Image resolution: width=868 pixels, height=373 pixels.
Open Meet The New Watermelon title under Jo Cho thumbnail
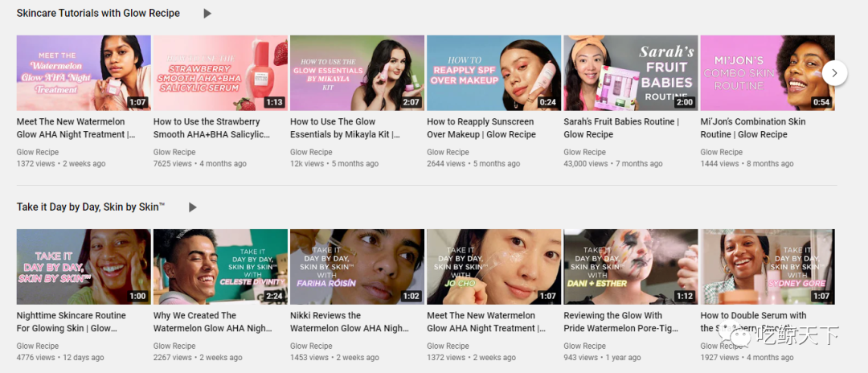[x=486, y=322]
